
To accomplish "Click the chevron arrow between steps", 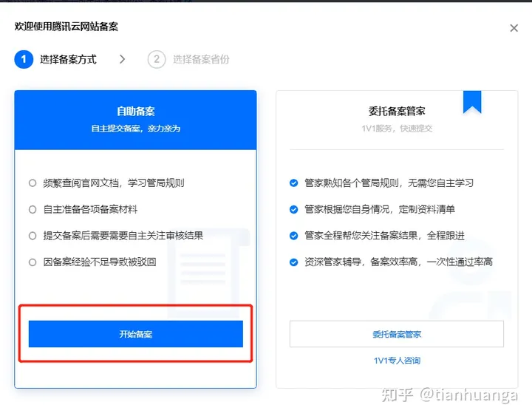I will click(122, 59).
